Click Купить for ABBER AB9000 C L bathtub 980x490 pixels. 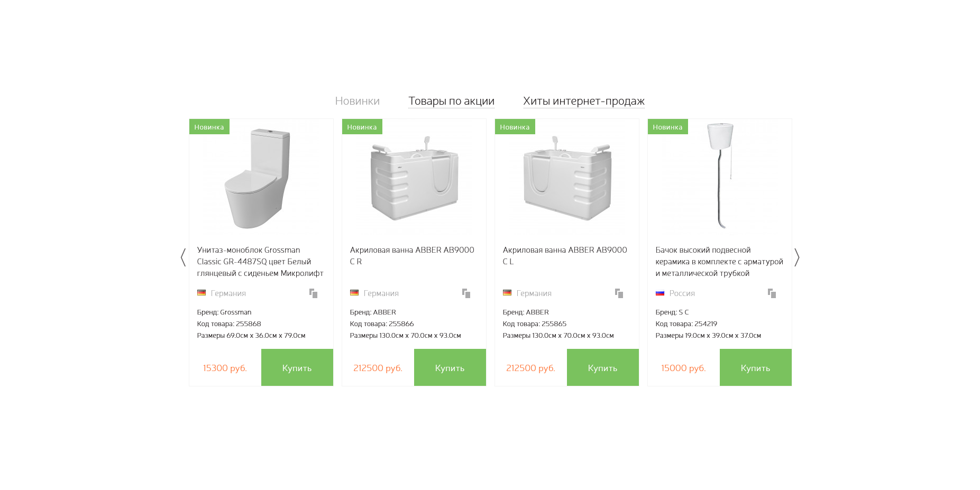[602, 367]
